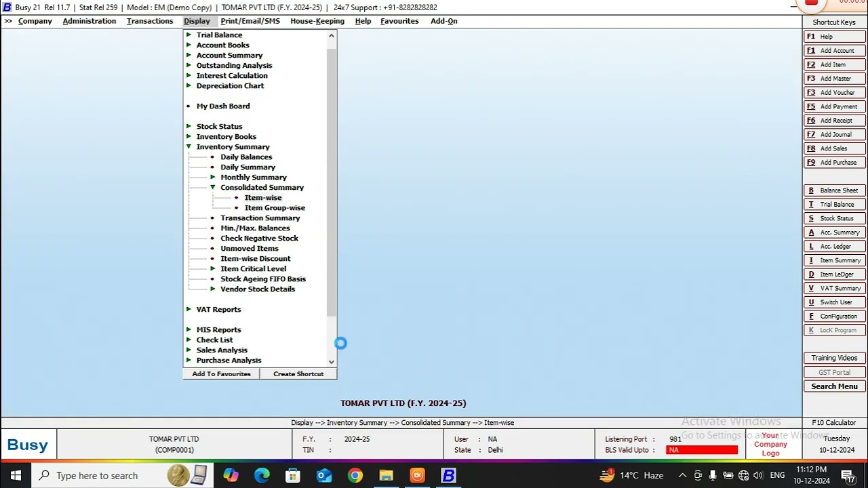Expand Outstanding Analysis node
868x488 pixels.
coord(189,65)
